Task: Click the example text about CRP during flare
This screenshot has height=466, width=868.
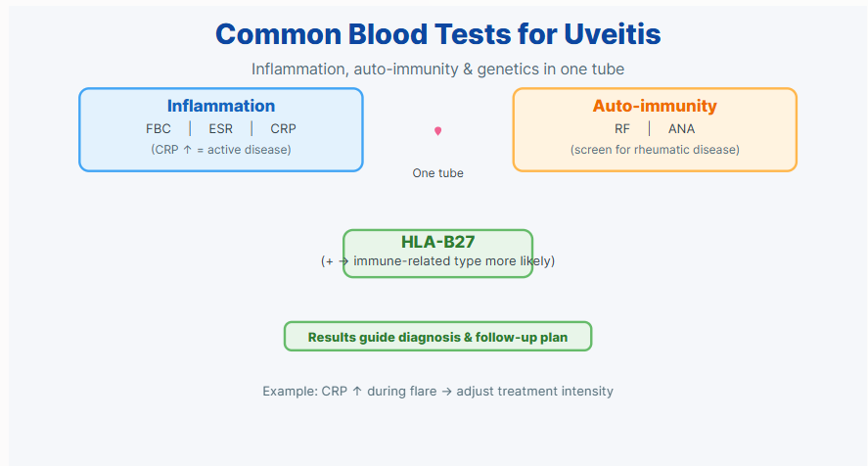Action: tap(437, 392)
